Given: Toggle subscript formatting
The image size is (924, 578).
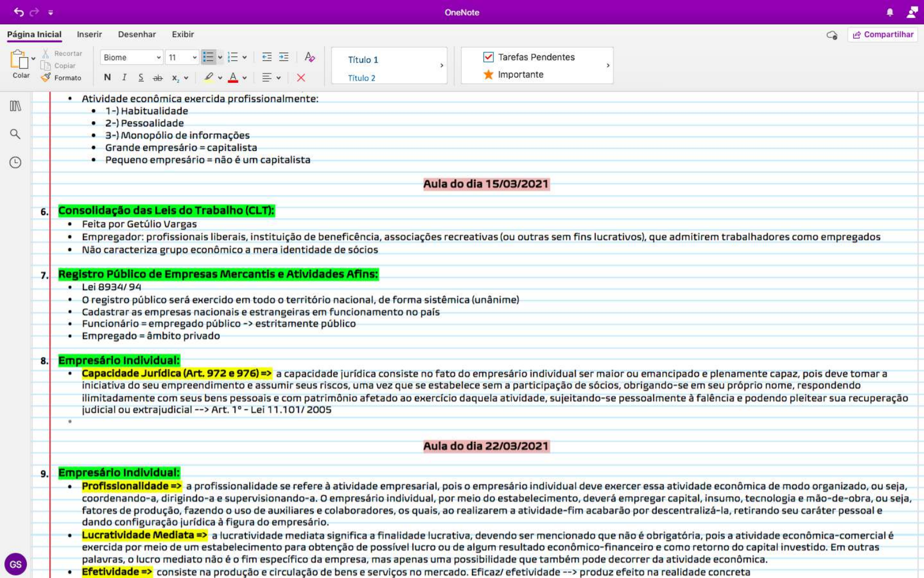Looking at the screenshot, I should pos(175,78).
